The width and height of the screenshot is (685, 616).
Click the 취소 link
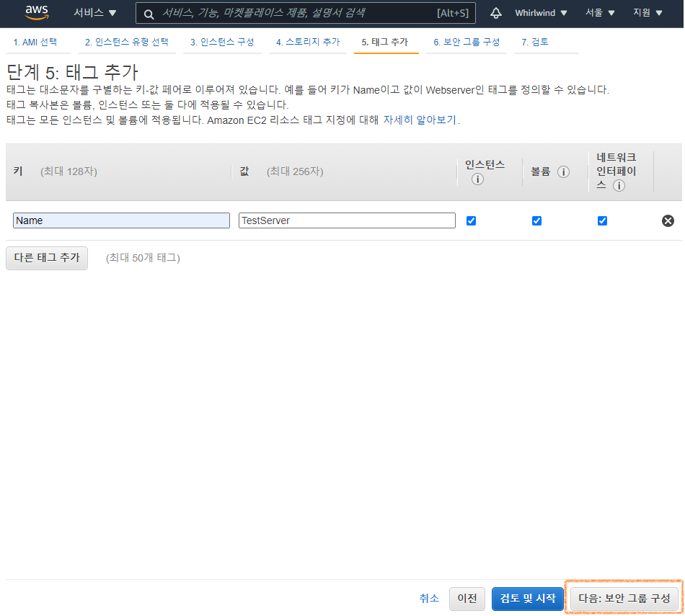coord(429,598)
